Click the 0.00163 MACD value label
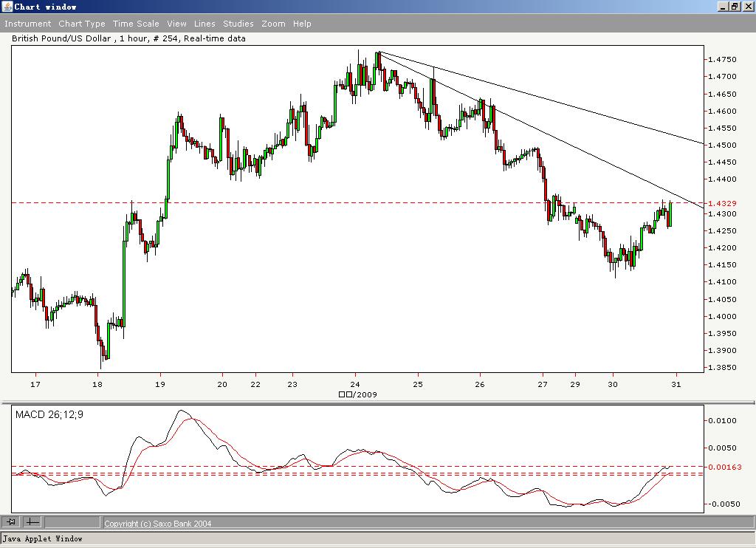The image size is (756, 548). pyautogui.click(x=725, y=467)
